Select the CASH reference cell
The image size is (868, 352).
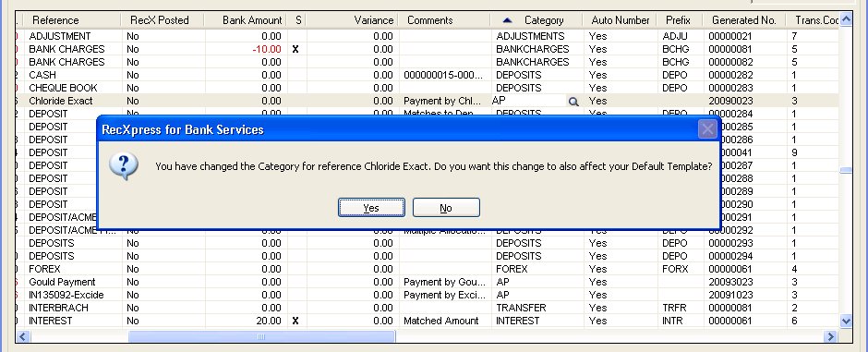tap(42, 75)
